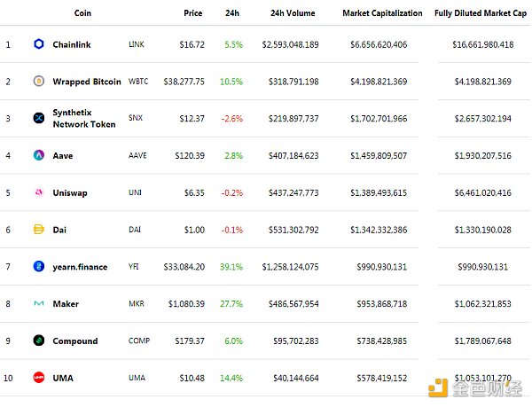Click the yearn.finance blue icon
Image resolution: width=532 pixels, height=407 pixels.
[x=38, y=267]
